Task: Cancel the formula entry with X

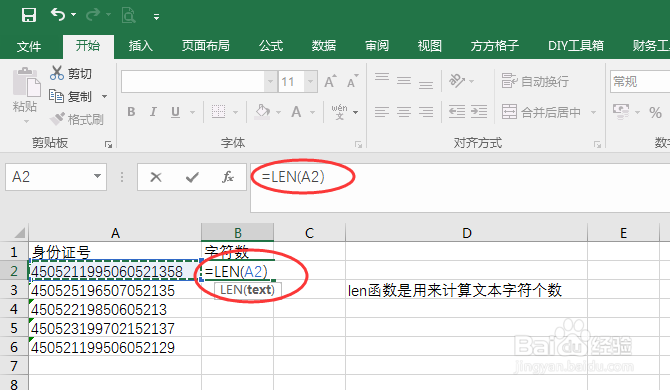Action: pyautogui.click(x=156, y=177)
